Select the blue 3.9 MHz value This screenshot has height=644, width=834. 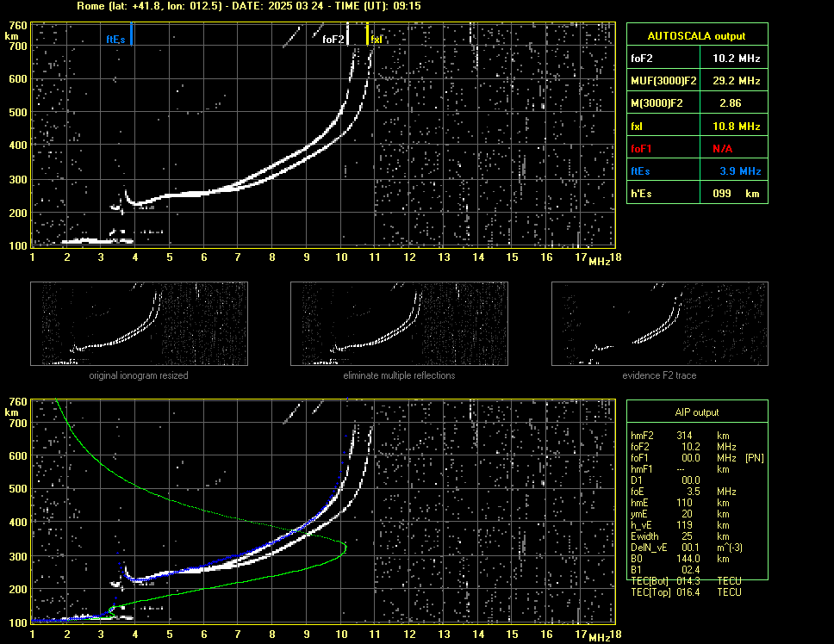[x=740, y=171]
